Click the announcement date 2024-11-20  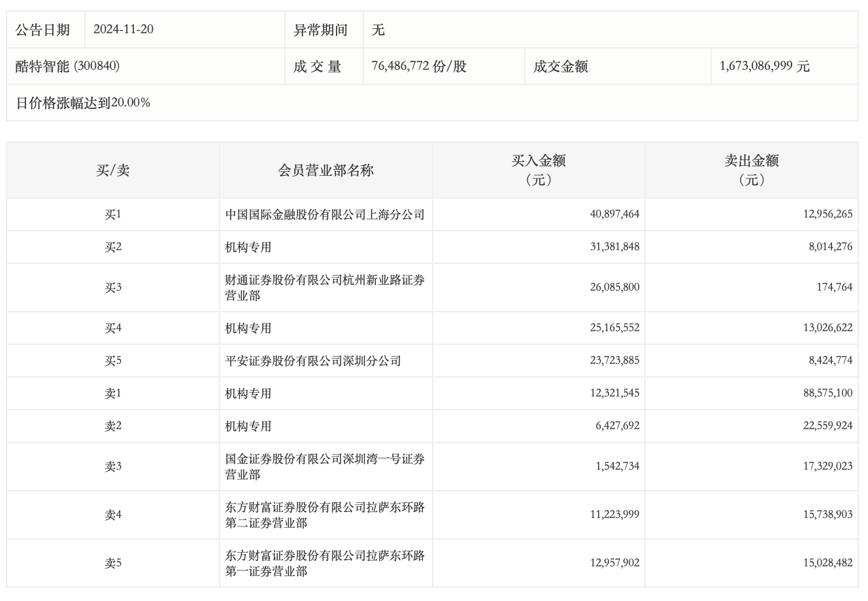(124, 29)
